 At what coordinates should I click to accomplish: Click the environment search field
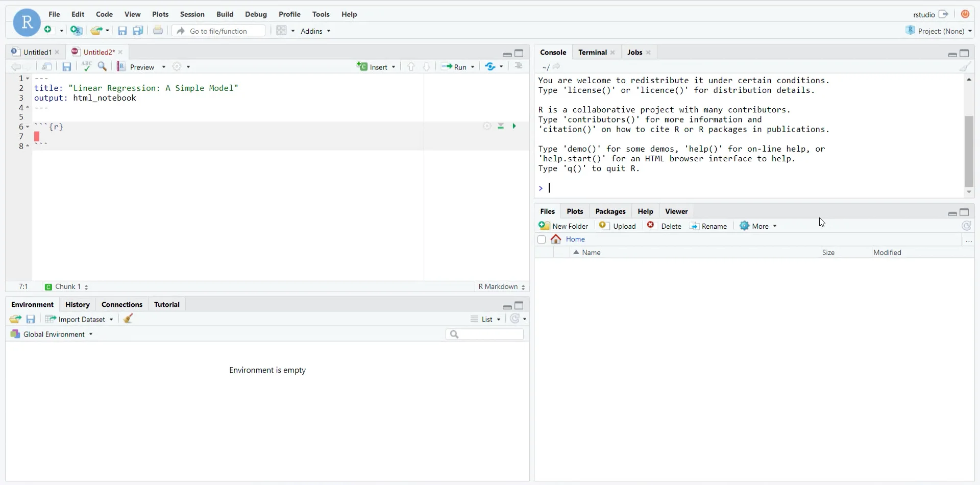[x=484, y=334]
